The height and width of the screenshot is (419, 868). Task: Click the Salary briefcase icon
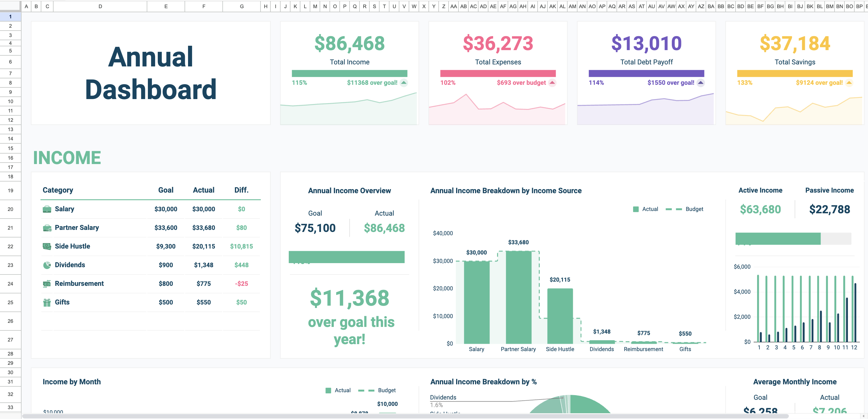pyautogui.click(x=47, y=209)
